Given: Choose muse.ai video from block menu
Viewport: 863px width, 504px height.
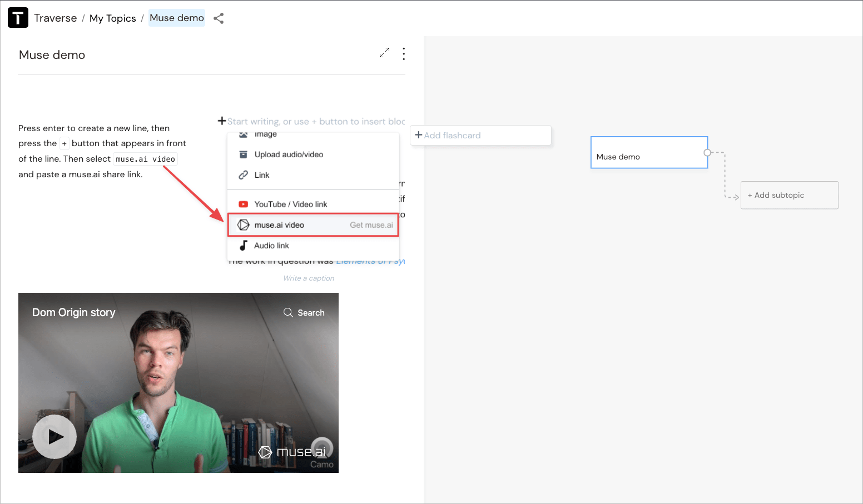Looking at the screenshot, I should [x=279, y=225].
